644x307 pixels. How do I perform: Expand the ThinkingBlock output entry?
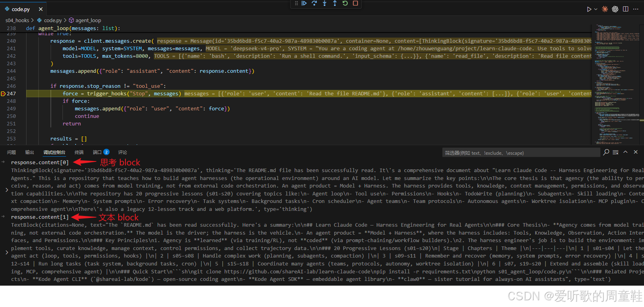click(x=7, y=190)
